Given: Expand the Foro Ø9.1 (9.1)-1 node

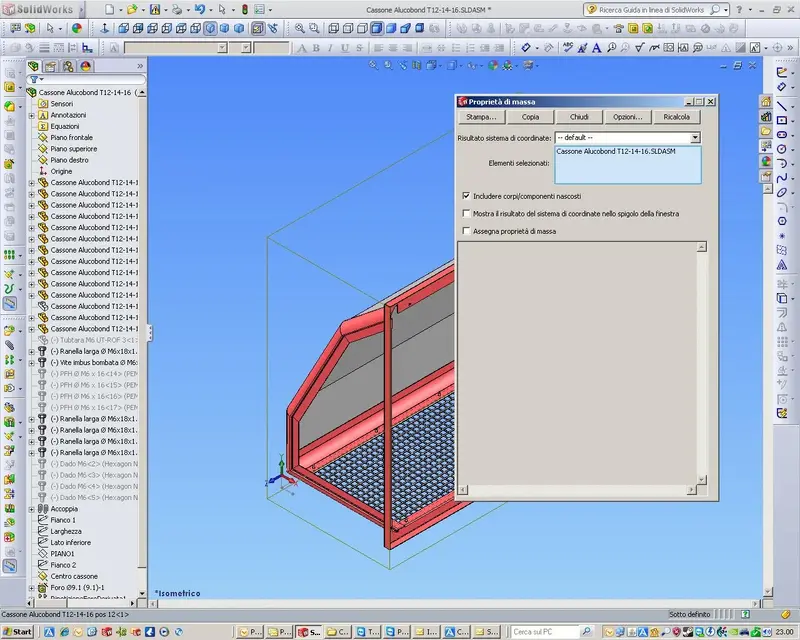Looking at the screenshot, I should (x=32, y=588).
